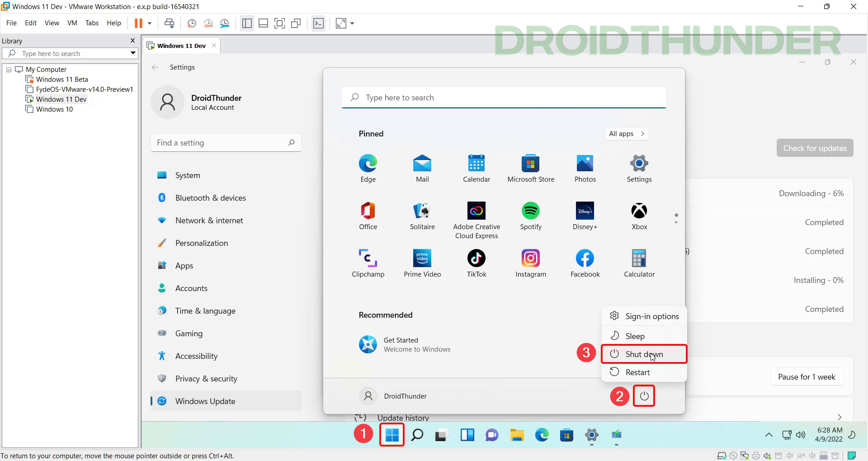Open Get Started recommended item
Screen dimensions: 868x461
[x=405, y=345]
